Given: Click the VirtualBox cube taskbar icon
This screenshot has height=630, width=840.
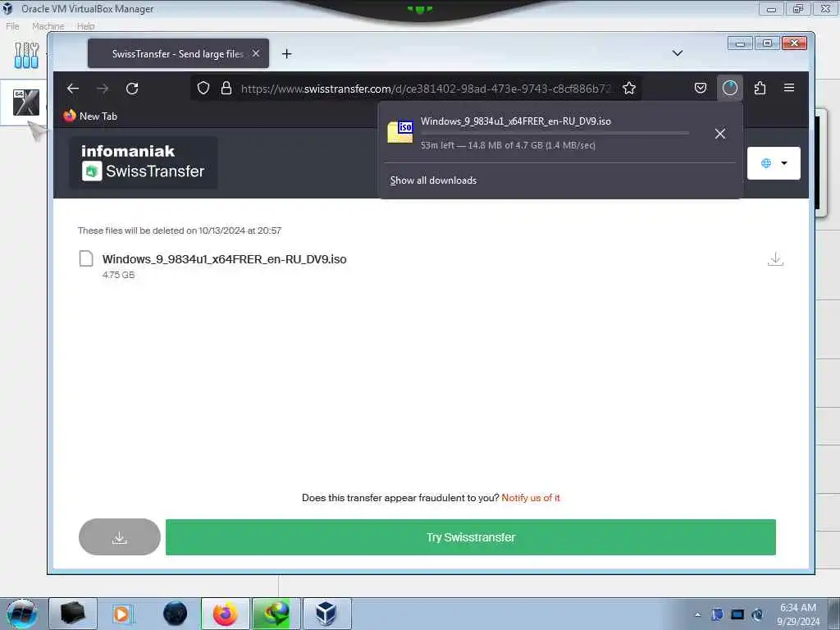Looking at the screenshot, I should tap(326, 614).
